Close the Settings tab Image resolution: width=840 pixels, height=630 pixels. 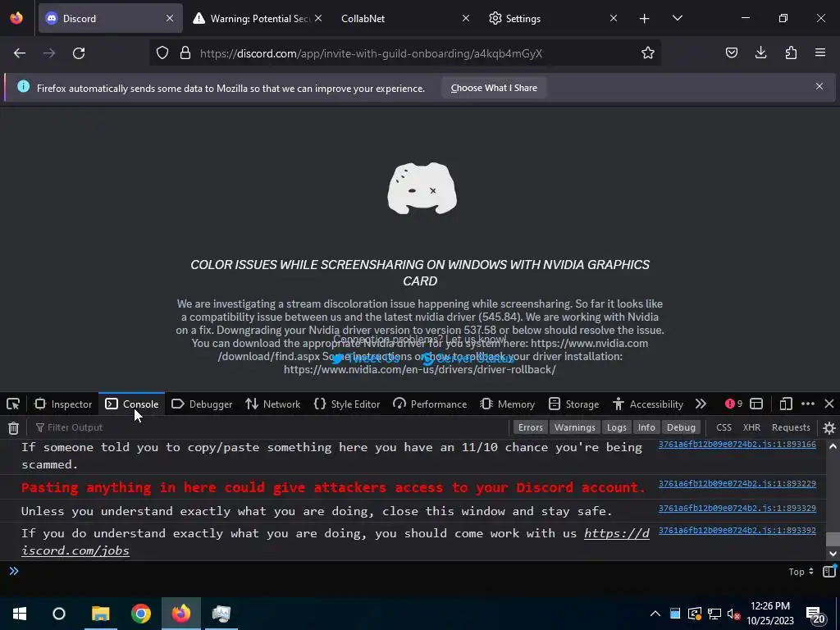[614, 19]
